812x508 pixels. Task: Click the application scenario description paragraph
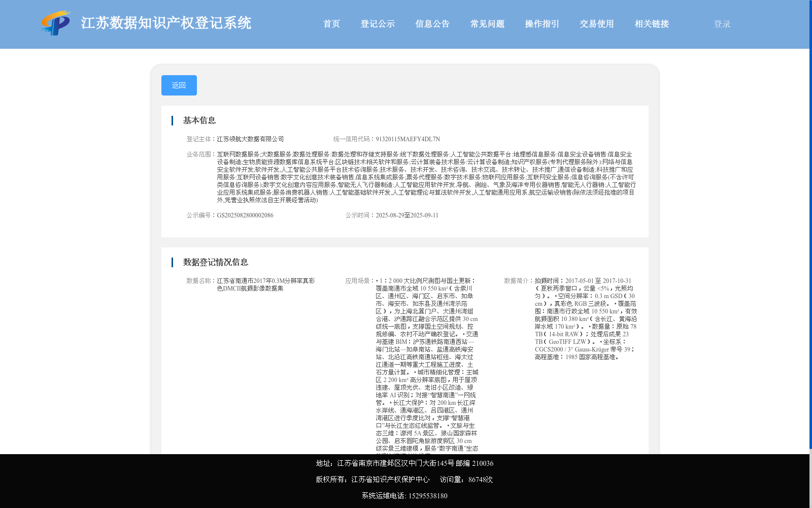coord(427,365)
